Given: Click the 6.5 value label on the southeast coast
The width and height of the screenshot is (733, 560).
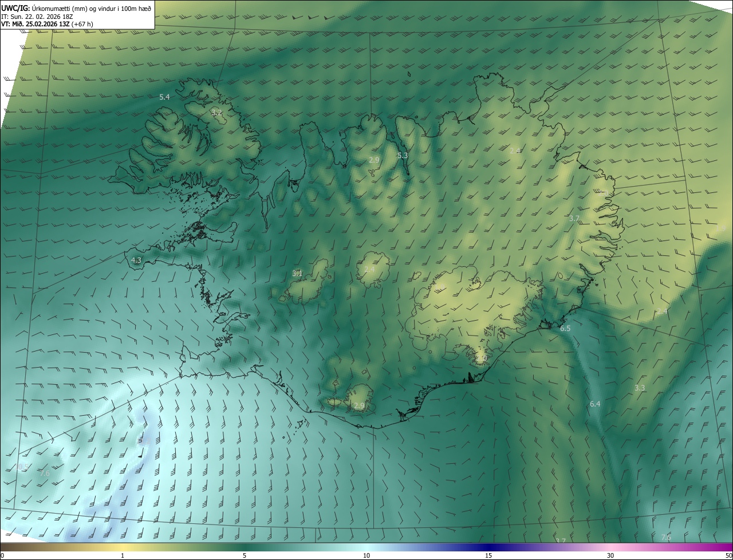Looking at the screenshot, I should [565, 329].
